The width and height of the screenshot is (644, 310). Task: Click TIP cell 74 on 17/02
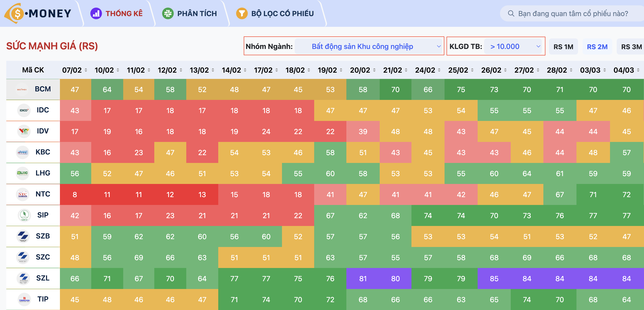tap(266, 299)
